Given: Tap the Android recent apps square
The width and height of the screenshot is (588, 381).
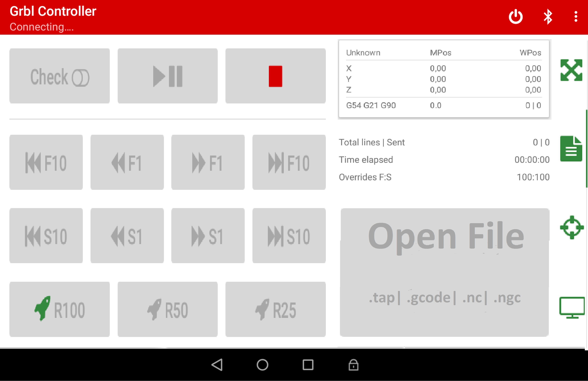Looking at the screenshot, I should 308,365.
